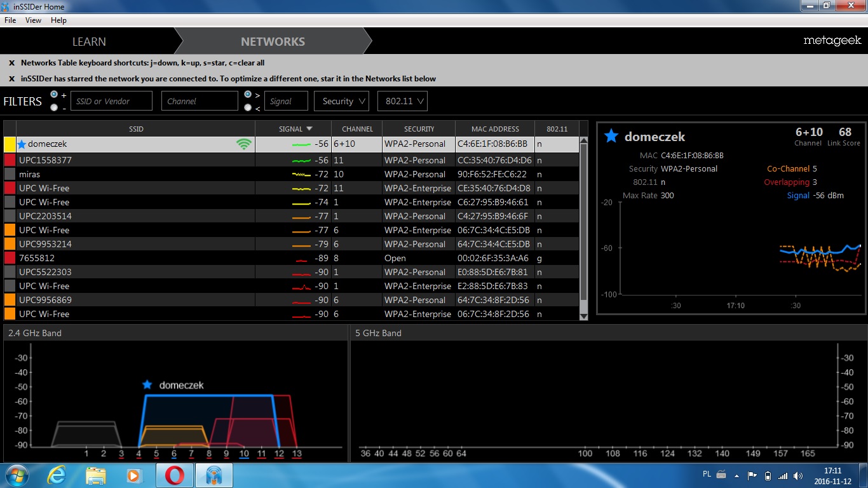This screenshot has width=868, height=488.
Task: Select the greater-than signal filter radio
Action: click(248, 95)
